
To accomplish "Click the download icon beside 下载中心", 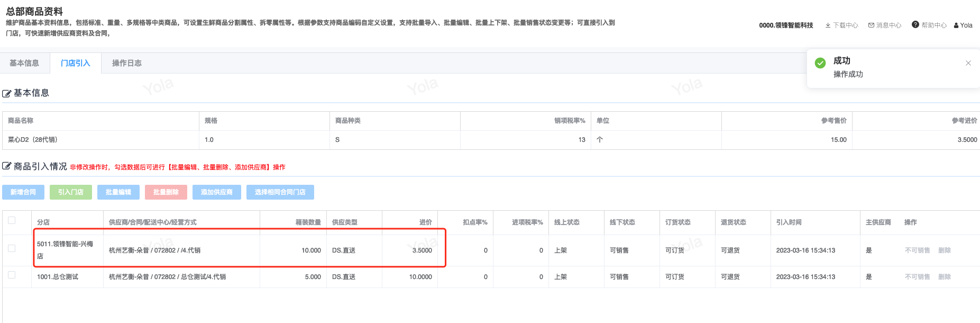I will coord(828,25).
